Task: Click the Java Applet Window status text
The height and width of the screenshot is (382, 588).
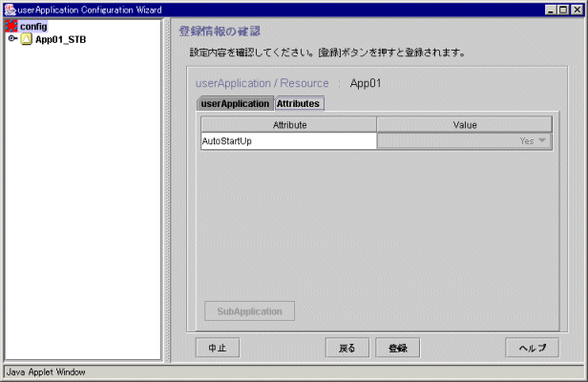Action: 46,371
